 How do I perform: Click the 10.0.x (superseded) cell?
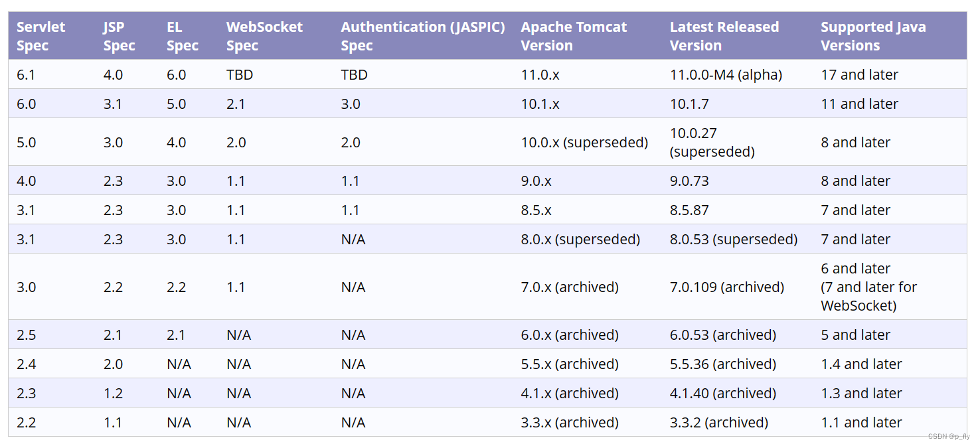[x=584, y=143]
